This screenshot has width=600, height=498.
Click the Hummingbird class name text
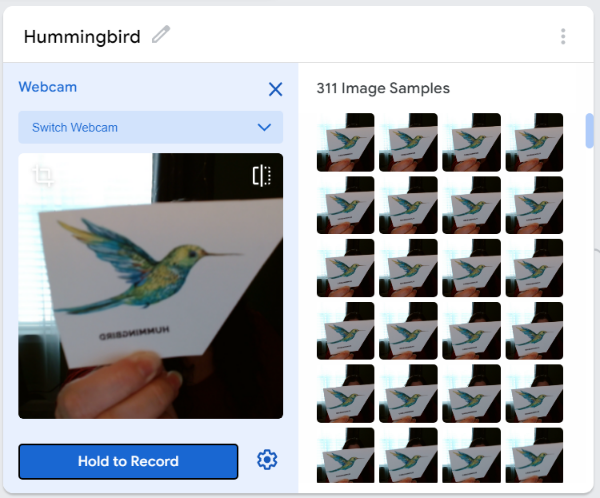tap(84, 36)
